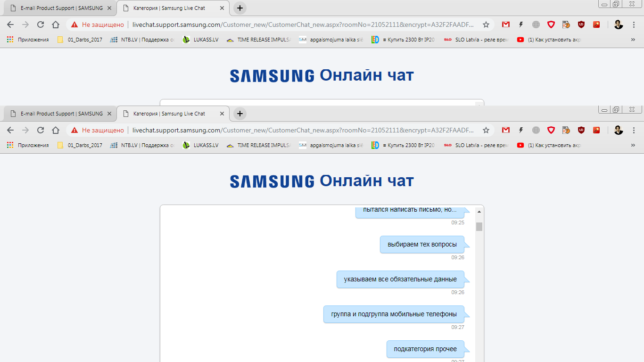Image resolution: width=644 pixels, height=362 pixels.
Task: Reload the page in the front window
Action: [x=41, y=130]
